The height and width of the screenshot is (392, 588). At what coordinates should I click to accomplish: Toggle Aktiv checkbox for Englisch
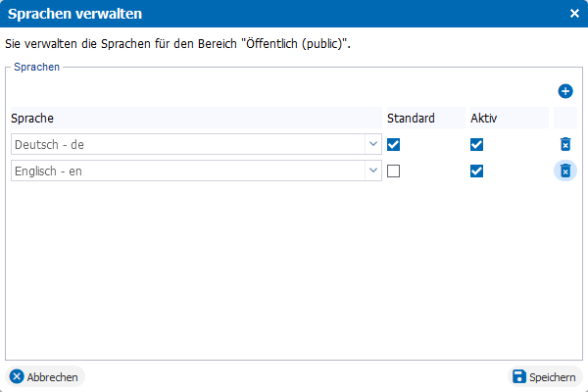click(x=476, y=171)
